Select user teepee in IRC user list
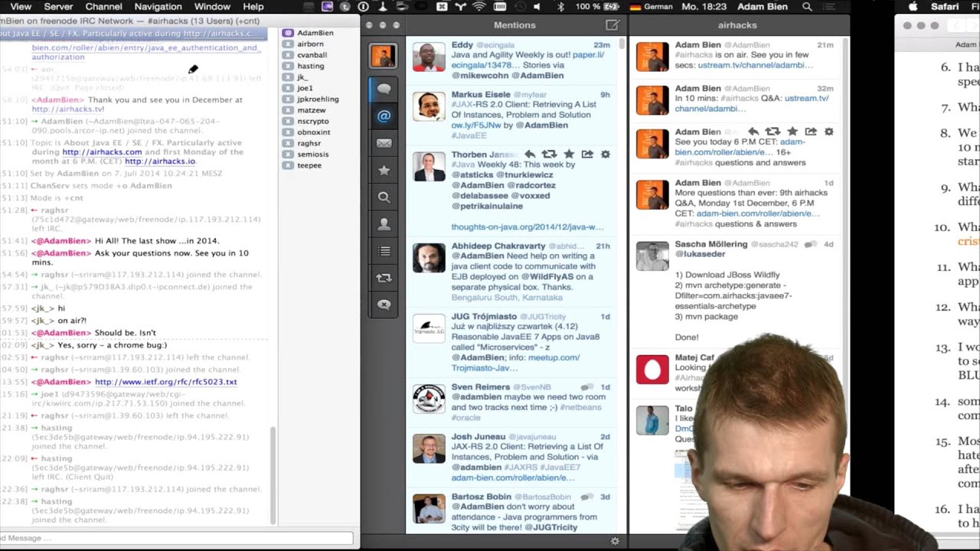 [309, 165]
